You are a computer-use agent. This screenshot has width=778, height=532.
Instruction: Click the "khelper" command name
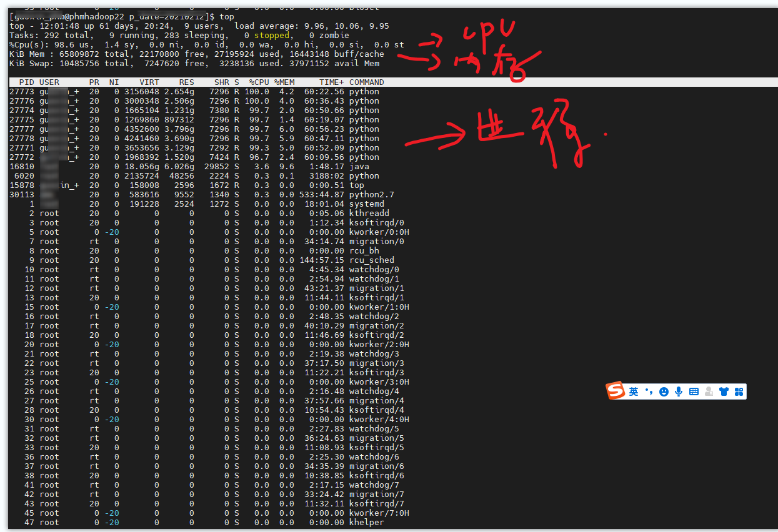click(x=367, y=523)
